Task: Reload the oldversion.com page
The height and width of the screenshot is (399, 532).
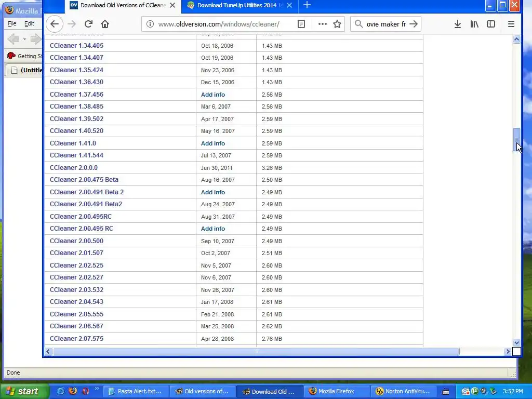Action: click(x=88, y=24)
